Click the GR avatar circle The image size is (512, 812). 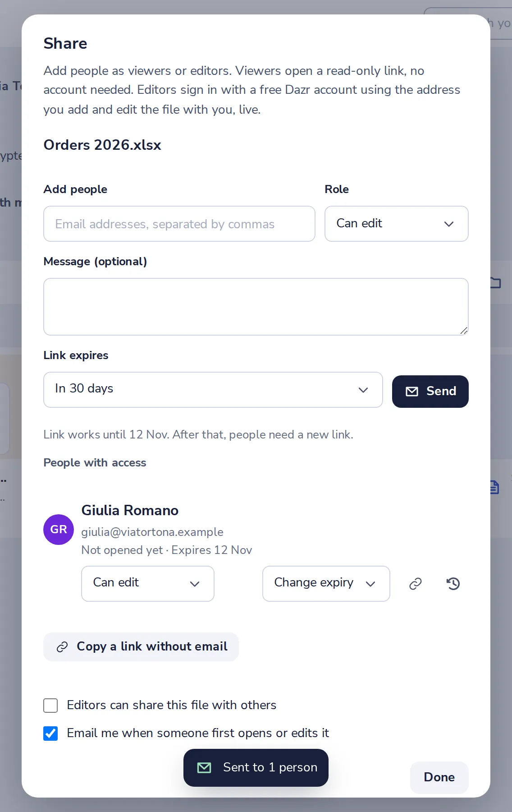[x=59, y=530]
